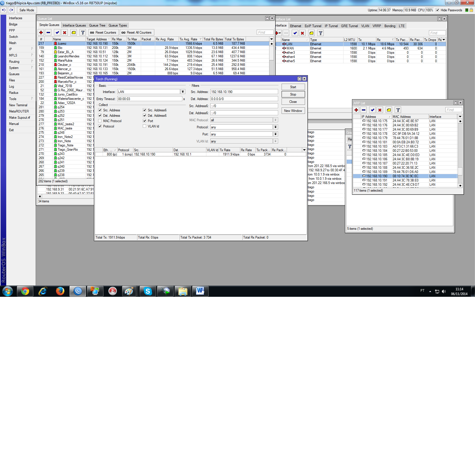Toggle Src. Address collect checkbox
The image size is (475, 476).
[x=100, y=110]
